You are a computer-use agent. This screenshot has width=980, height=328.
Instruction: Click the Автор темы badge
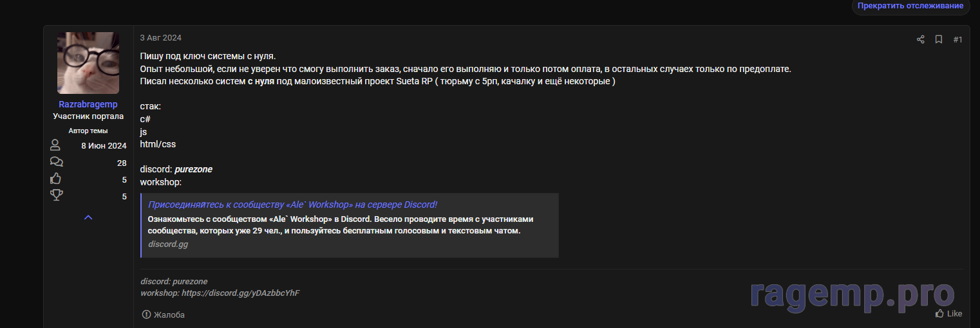(x=88, y=131)
